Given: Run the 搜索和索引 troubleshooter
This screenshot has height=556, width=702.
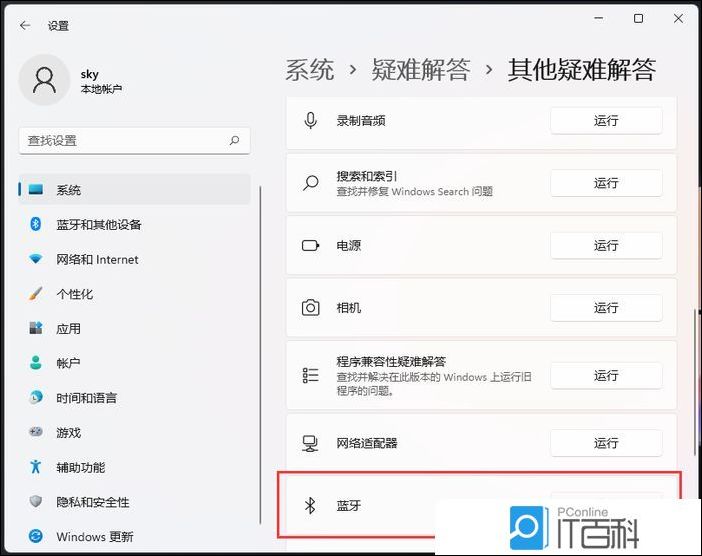Looking at the screenshot, I should pos(606,183).
